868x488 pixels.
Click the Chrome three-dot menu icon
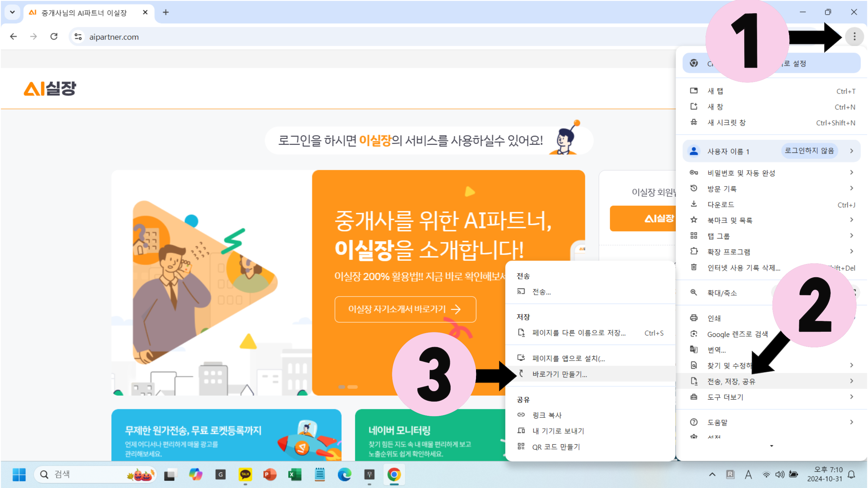tap(854, 36)
